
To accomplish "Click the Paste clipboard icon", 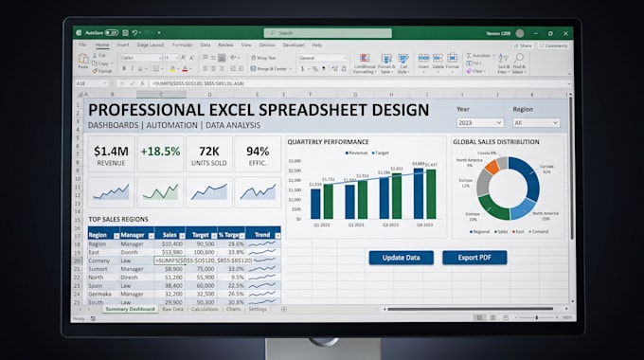I will pyautogui.click(x=83, y=61).
